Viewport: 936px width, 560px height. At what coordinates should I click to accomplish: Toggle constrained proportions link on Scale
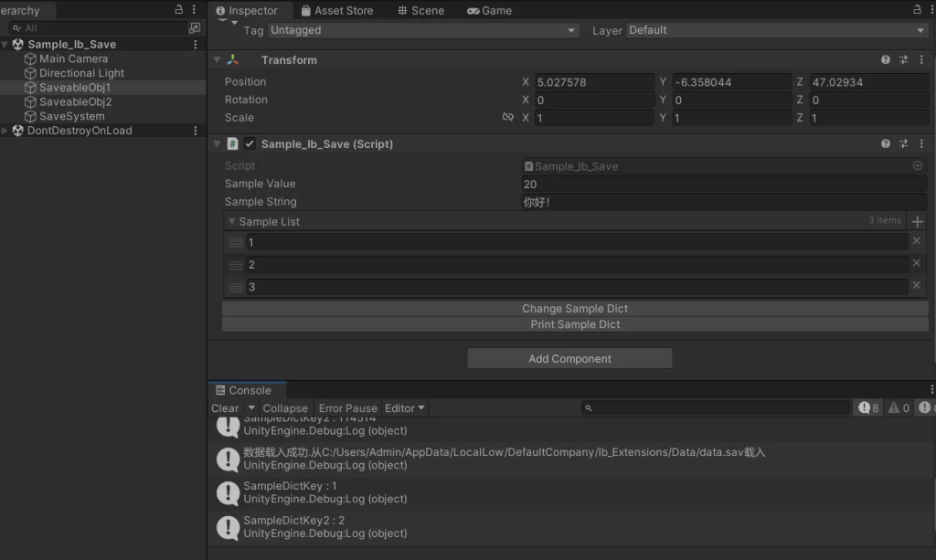(x=508, y=117)
